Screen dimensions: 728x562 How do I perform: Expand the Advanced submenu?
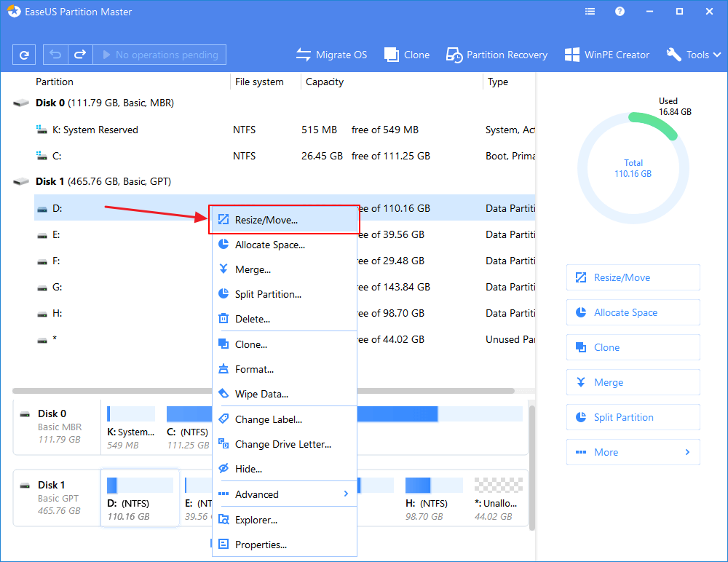(x=284, y=494)
